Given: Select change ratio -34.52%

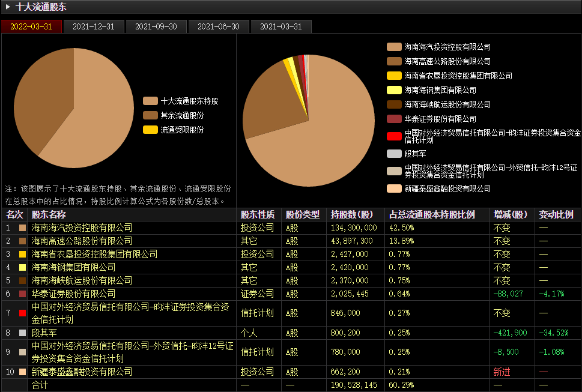Looking at the screenshot, I should coord(554,333).
